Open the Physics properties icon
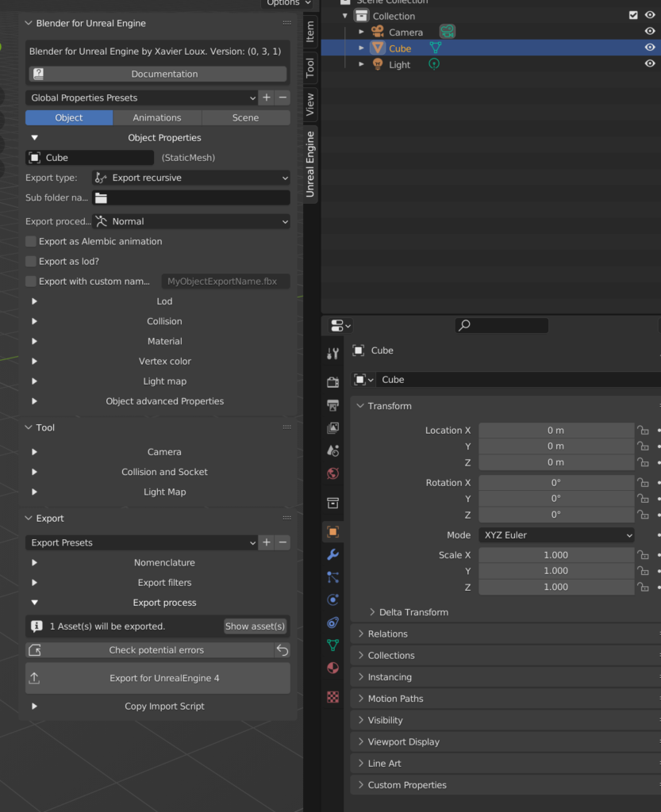This screenshot has width=661, height=812. click(332, 599)
